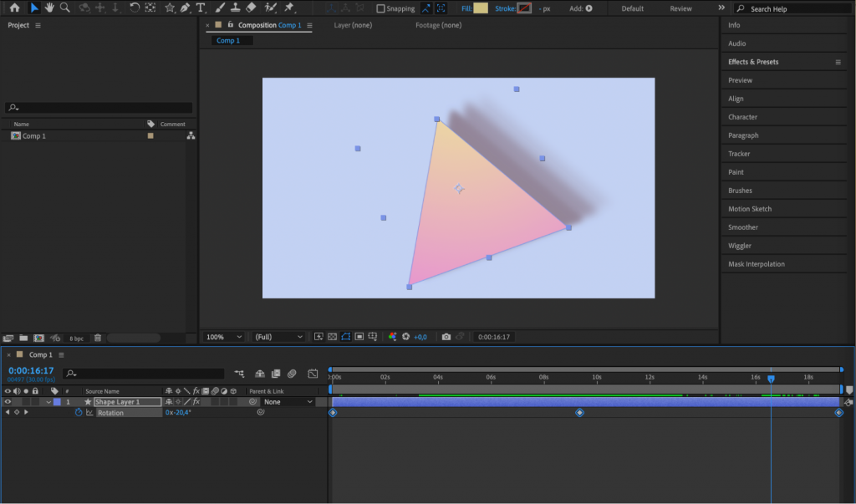Select the Rotation keyframe diamond on the timeline
Image resolution: width=856 pixels, height=504 pixels.
click(x=579, y=412)
